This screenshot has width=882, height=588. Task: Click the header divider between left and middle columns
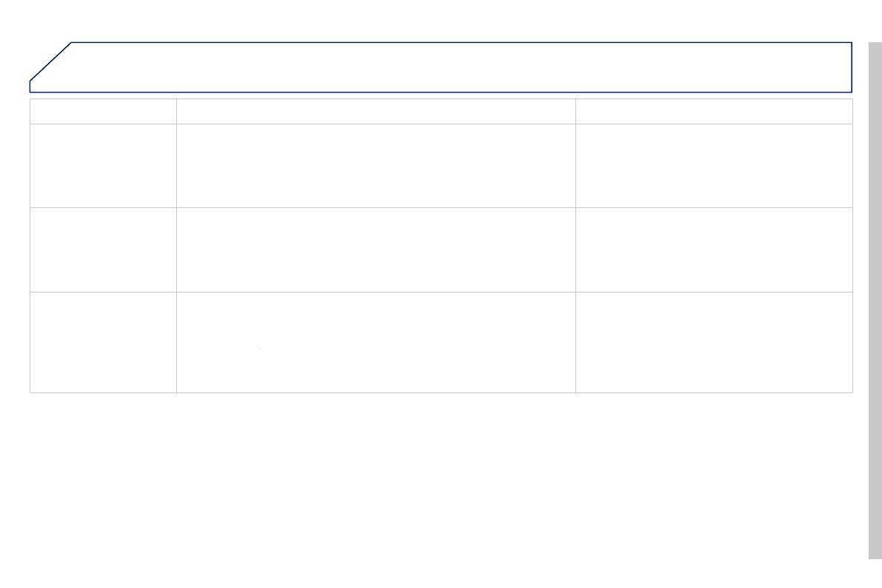coord(176,111)
